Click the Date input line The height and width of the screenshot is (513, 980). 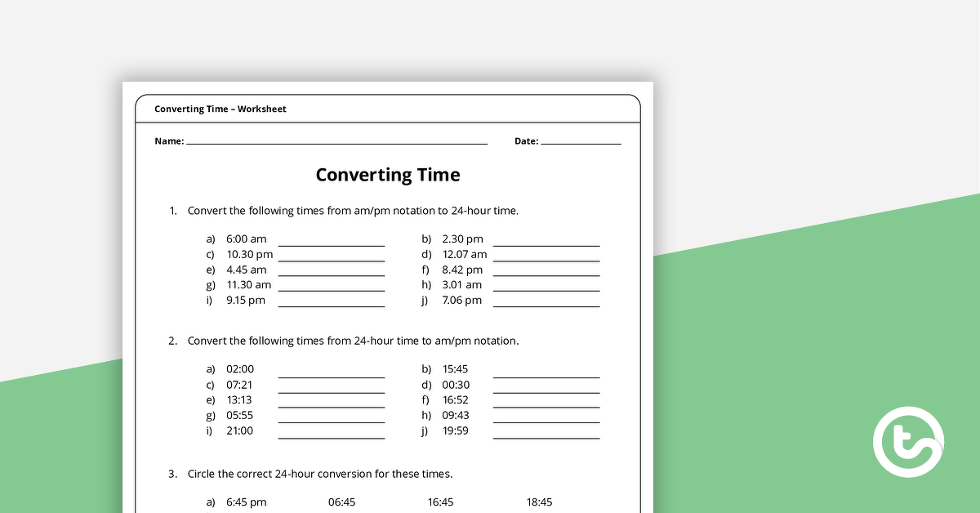coord(581,142)
